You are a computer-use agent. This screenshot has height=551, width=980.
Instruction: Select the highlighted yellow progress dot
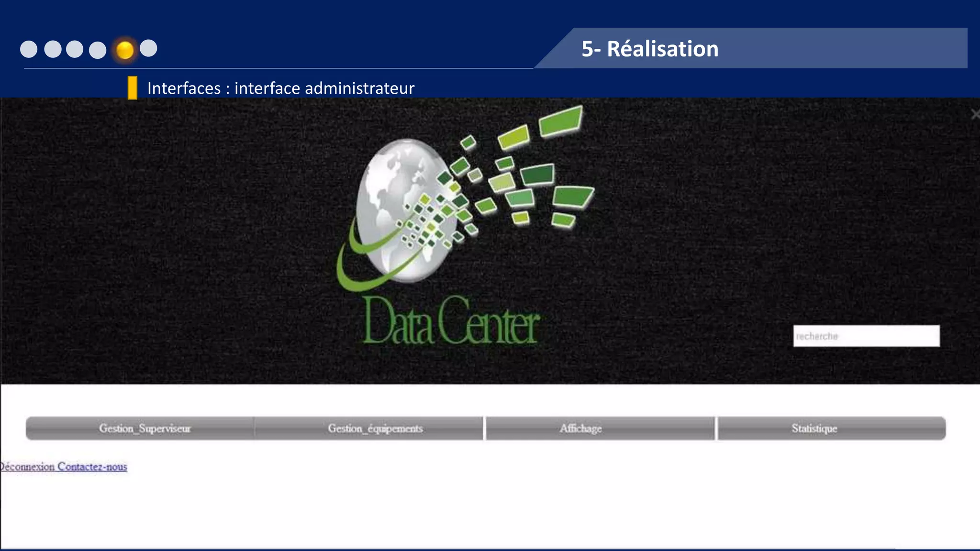click(125, 50)
